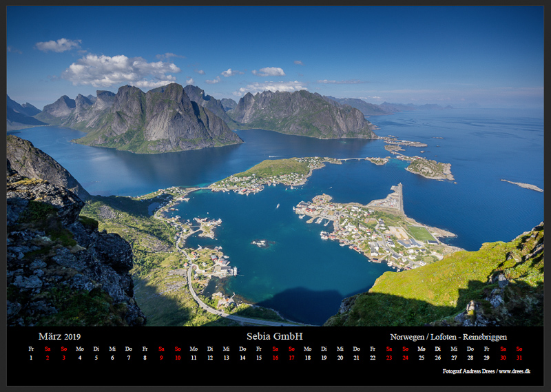Image resolution: width=551 pixels, height=392 pixels.
Task: Select red Saturday date 16
Action: pos(275,358)
